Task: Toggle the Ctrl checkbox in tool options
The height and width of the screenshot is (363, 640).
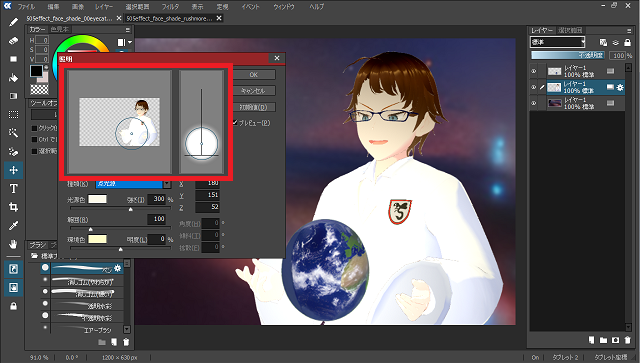Action: pyautogui.click(x=35, y=139)
